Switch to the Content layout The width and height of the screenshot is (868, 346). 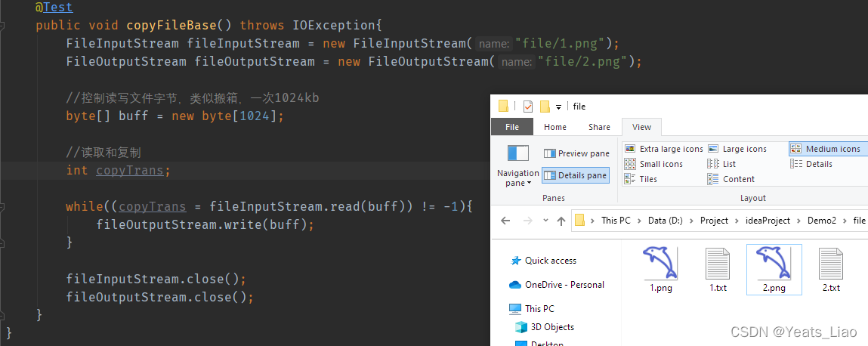pos(731,179)
